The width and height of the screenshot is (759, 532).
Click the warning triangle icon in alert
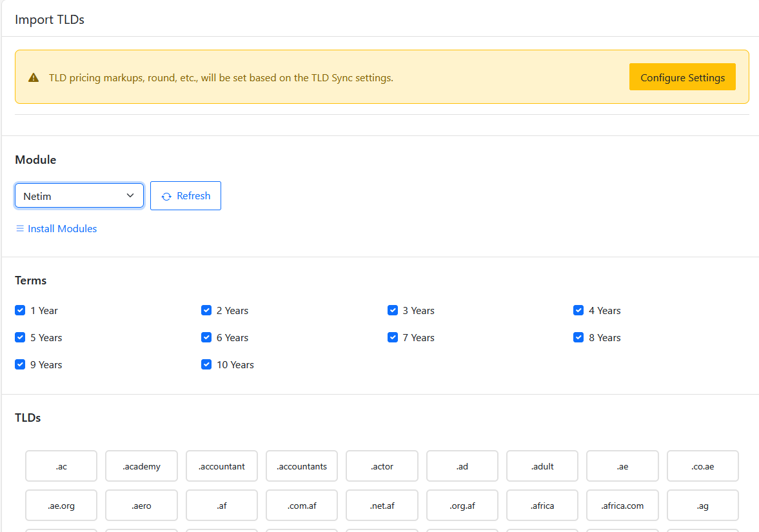34,77
